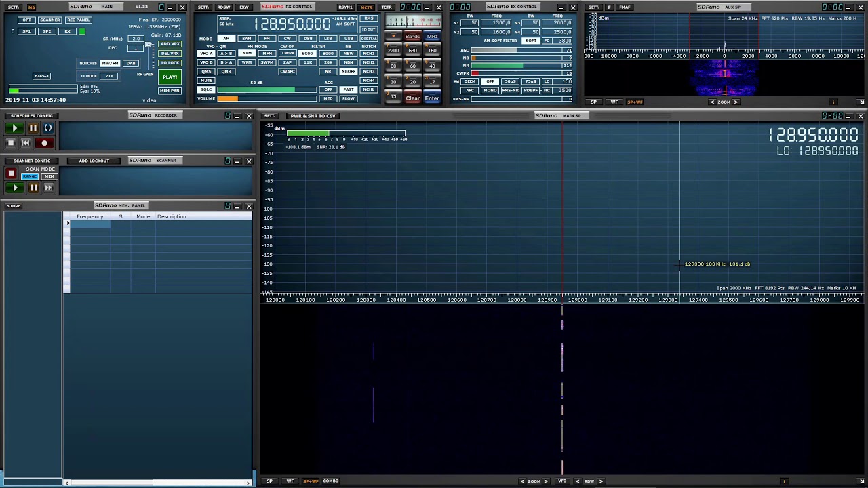This screenshot has height=488, width=868.
Task: Open the Scheduler Config
Action: pos(31,116)
